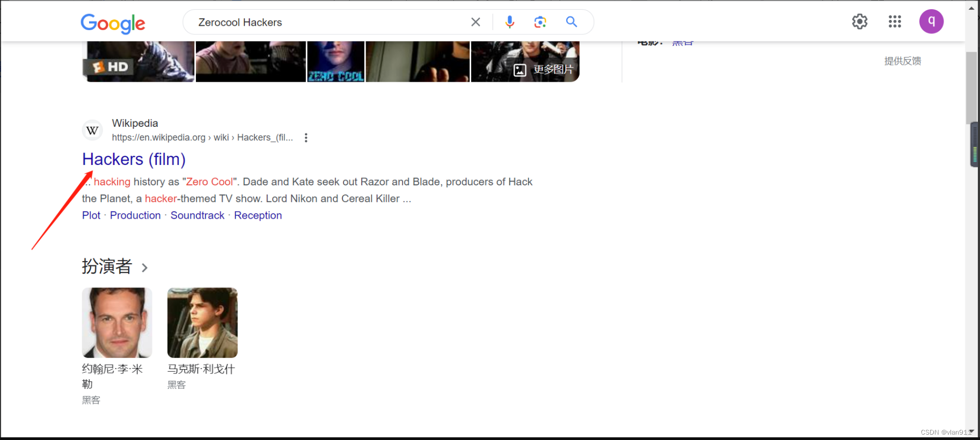Screen dimensions: 980x440
Task: Go to the Plot section link
Action: (91, 215)
